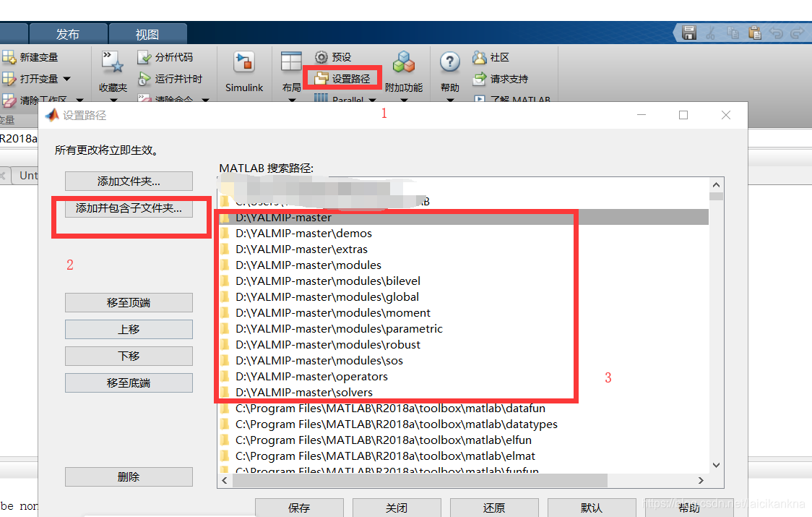Click the Request Support (请求支持) icon
The height and width of the screenshot is (517, 812).
click(480, 79)
